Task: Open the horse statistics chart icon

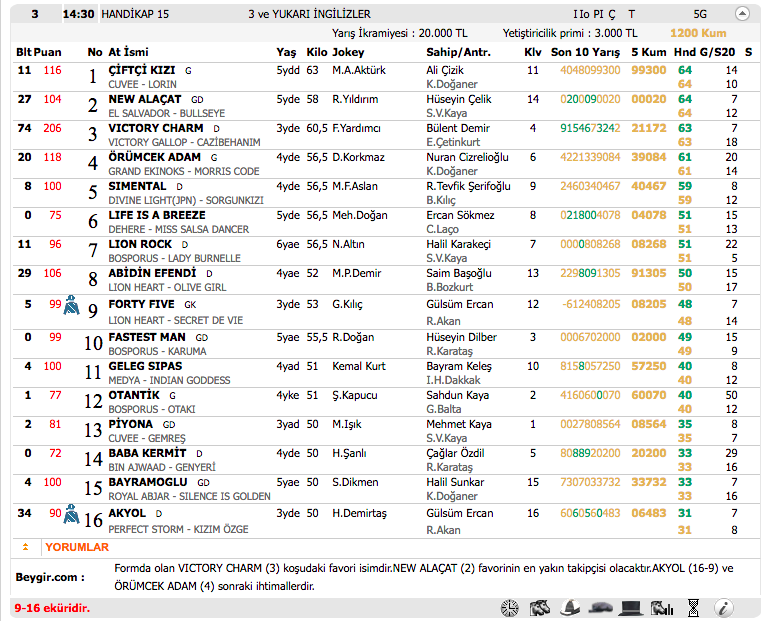Action: (661, 607)
